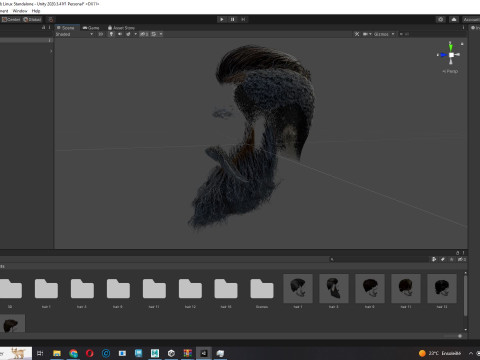Select the bearded hair 3 model thumbnail

pos(334,288)
